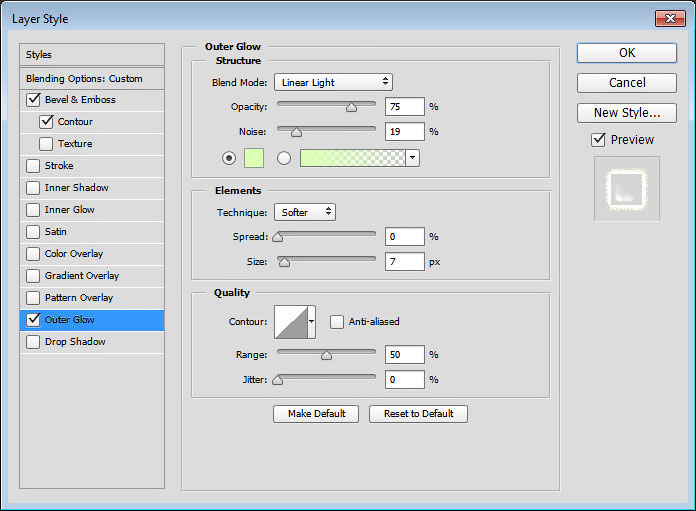Open the Technique Softer dropdown
The width and height of the screenshot is (696, 511).
[305, 212]
